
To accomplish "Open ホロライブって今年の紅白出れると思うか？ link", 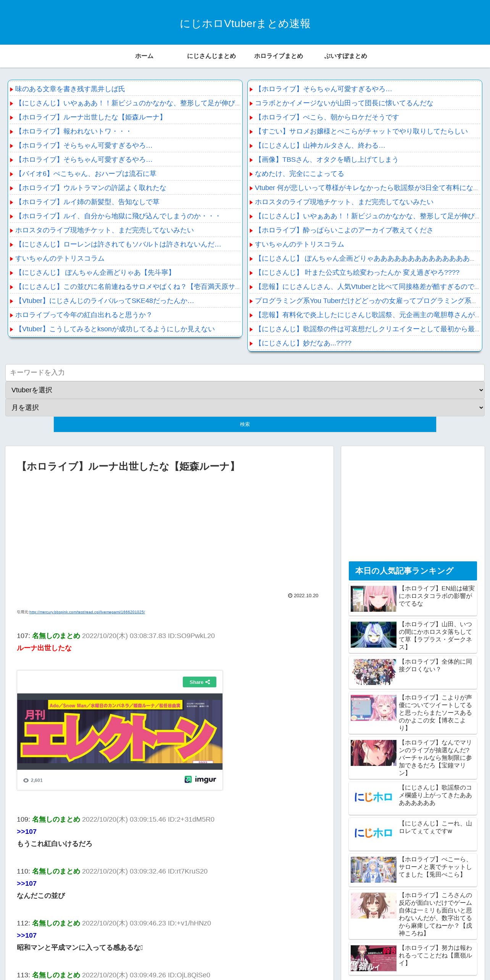I will point(84,315).
